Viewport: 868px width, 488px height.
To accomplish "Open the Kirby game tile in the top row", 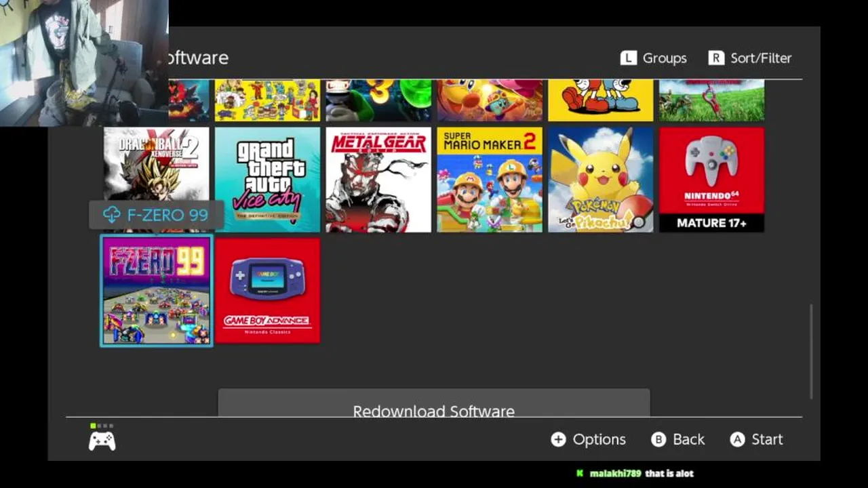I will click(x=490, y=100).
